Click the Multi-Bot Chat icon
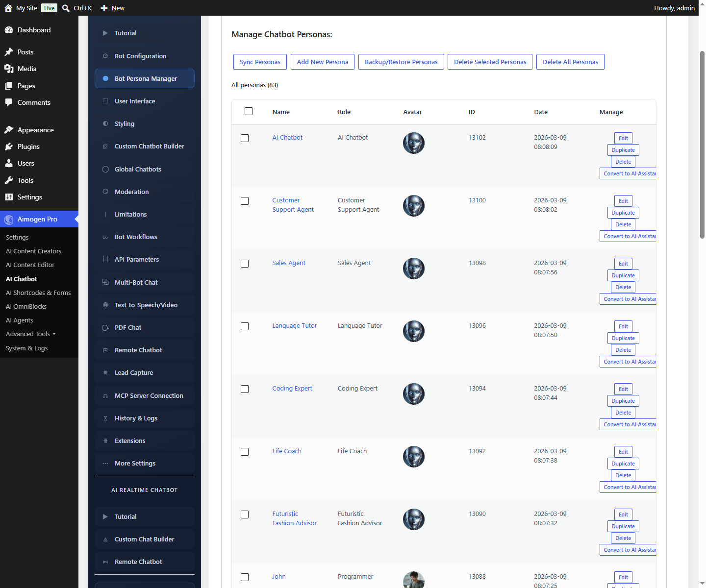The image size is (706, 588). click(105, 282)
